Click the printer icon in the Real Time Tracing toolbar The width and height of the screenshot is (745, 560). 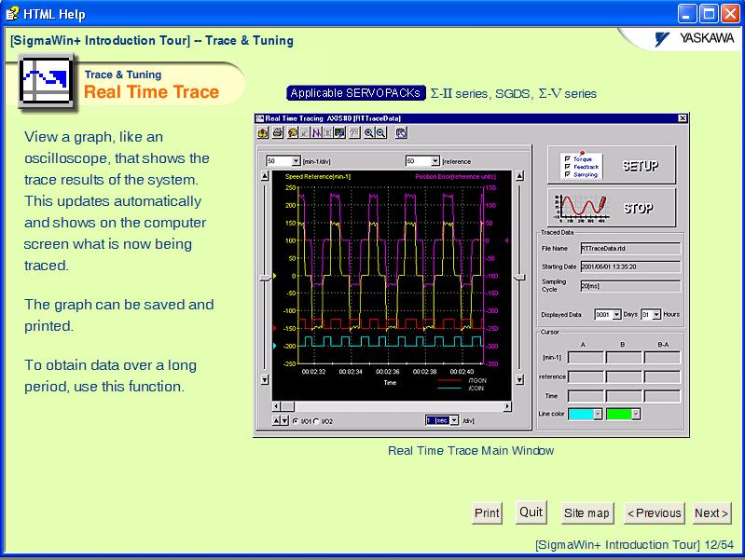[x=278, y=133]
